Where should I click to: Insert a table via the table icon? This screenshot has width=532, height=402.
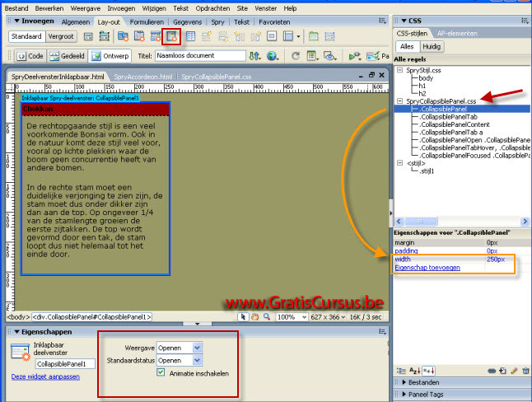tap(190, 36)
